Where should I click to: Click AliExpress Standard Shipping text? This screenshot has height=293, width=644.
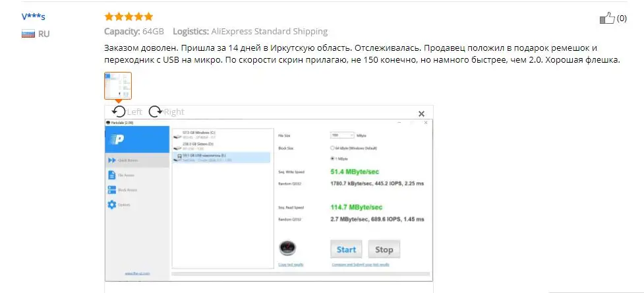coord(270,31)
